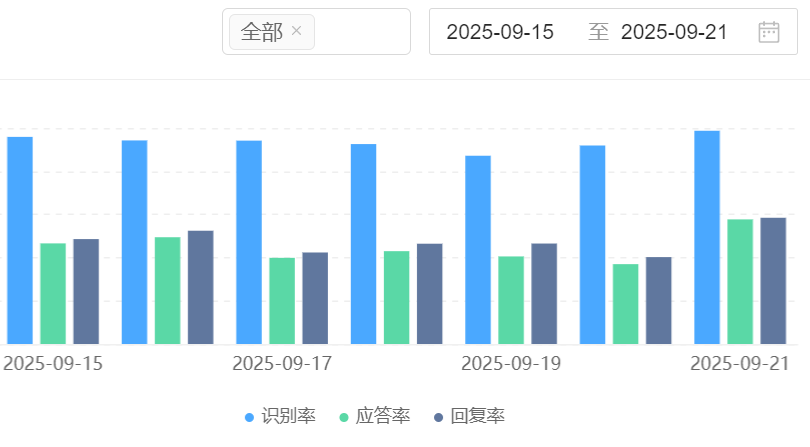
Task: Open the 全部 filter dropdown box
Action: click(x=360, y=32)
